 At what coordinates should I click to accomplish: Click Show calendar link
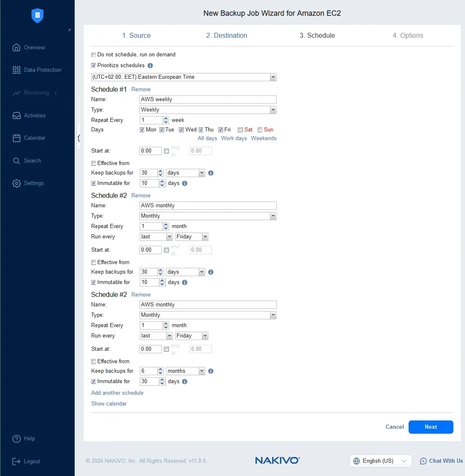click(x=109, y=404)
